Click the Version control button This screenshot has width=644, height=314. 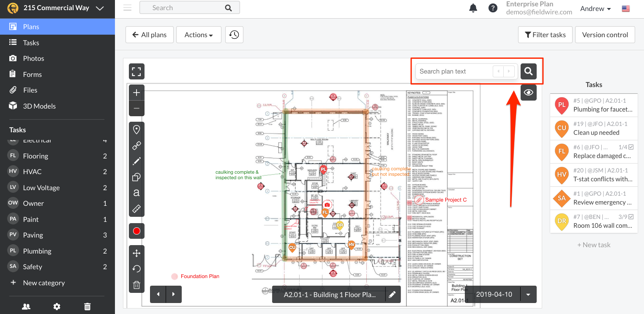pyautogui.click(x=605, y=35)
